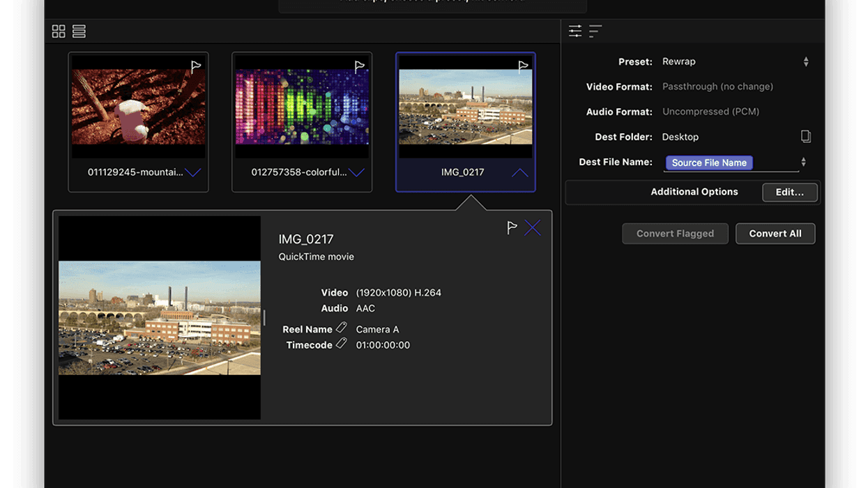This screenshot has width=868, height=488.
Task: Click the Desktop destination folder value
Action: pyautogui.click(x=680, y=137)
